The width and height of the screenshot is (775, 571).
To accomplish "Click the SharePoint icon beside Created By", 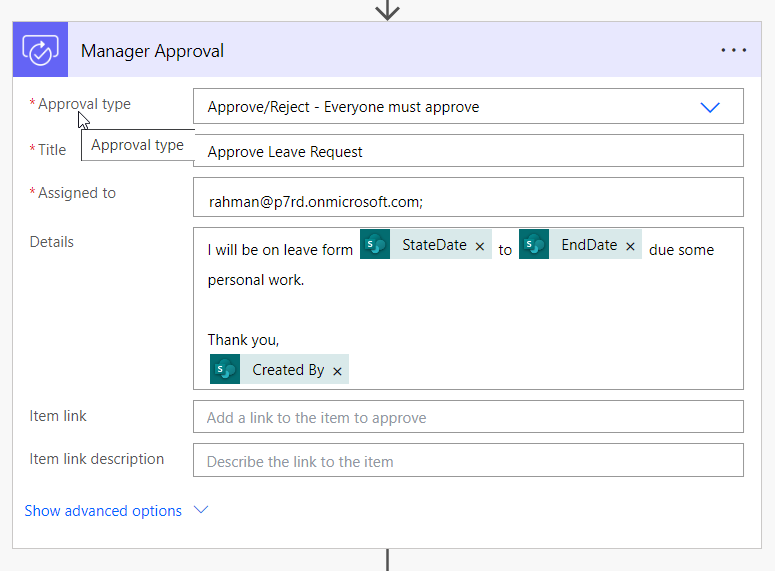I will point(225,369).
